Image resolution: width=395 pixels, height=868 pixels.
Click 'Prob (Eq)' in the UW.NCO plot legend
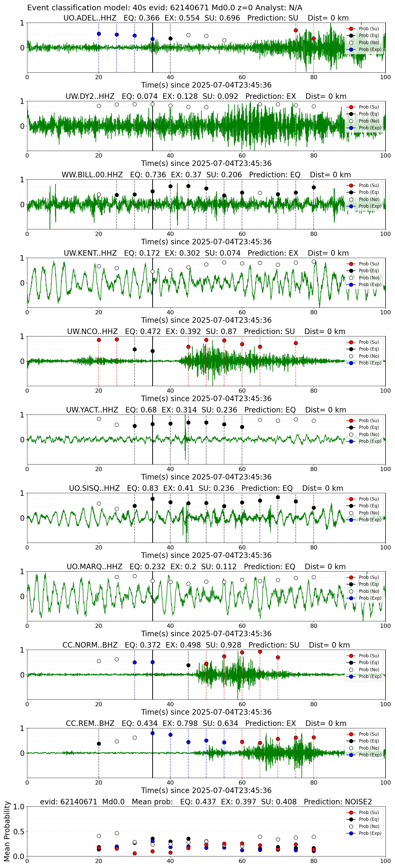point(369,349)
